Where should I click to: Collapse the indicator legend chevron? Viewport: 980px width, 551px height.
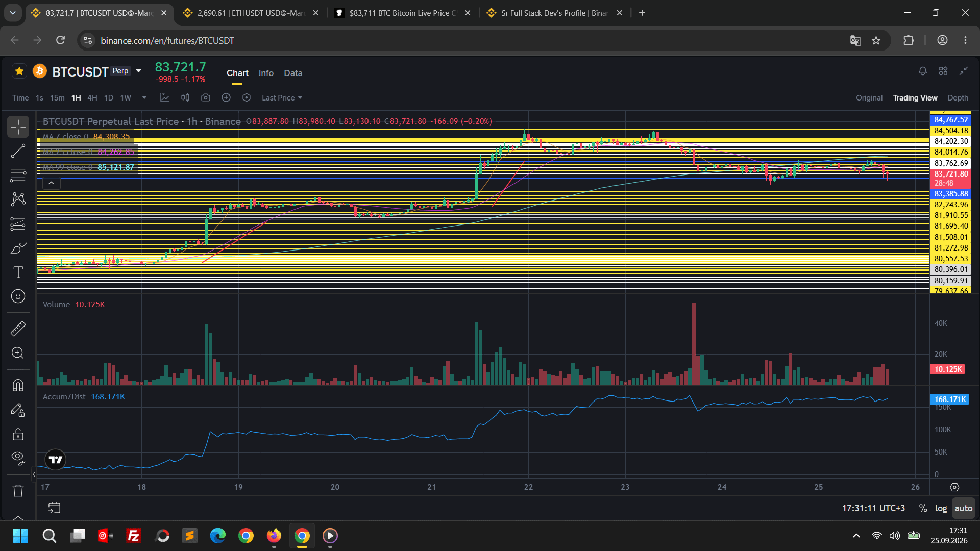pyautogui.click(x=52, y=183)
